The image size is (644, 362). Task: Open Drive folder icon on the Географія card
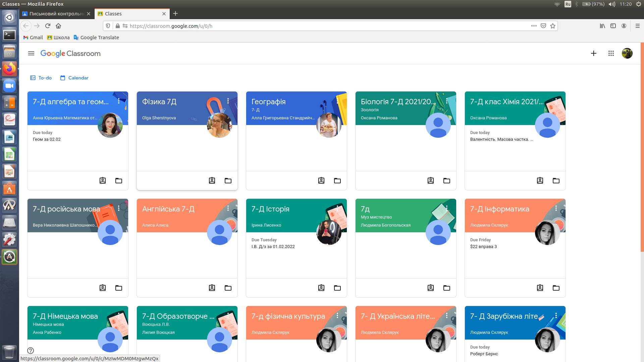(x=337, y=181)
